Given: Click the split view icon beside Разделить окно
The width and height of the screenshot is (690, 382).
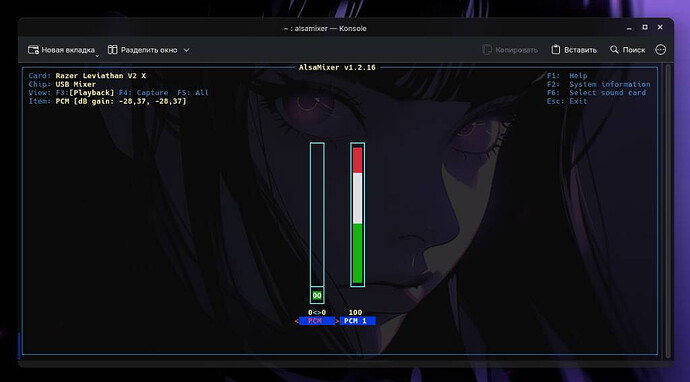Looking at the screenshot, I should pos(113,50).
